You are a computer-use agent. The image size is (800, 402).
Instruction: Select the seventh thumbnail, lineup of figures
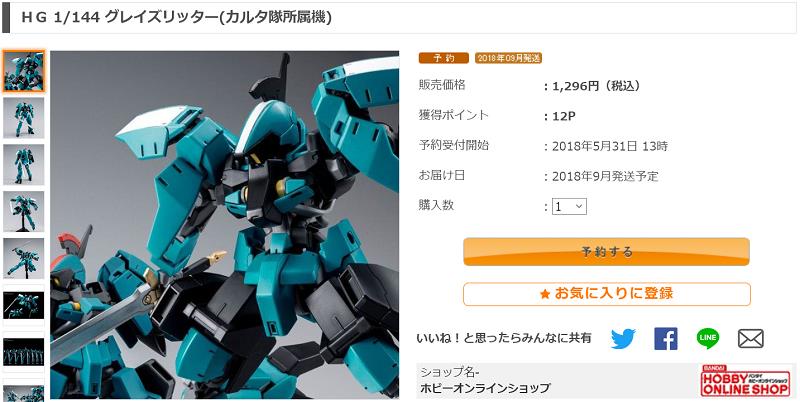coord(23,353)
